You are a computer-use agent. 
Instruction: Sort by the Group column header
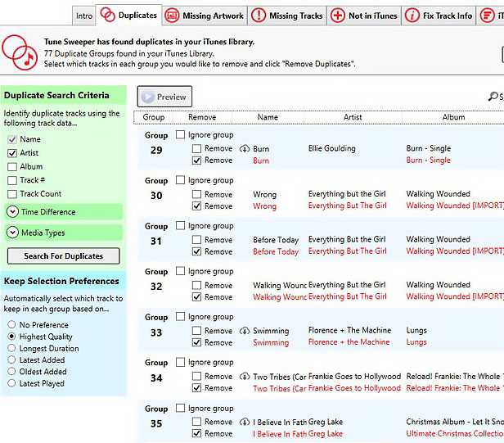(154, 117)
